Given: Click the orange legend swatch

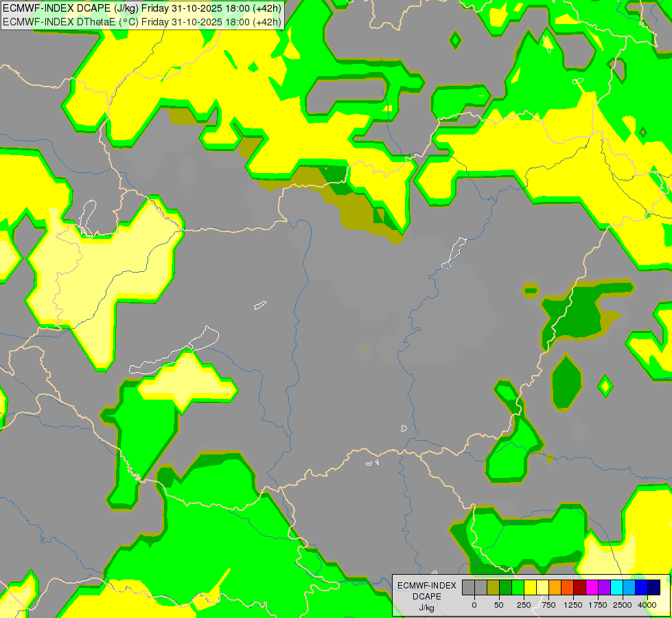Looking at the screenshot, I should click(555, 587).
